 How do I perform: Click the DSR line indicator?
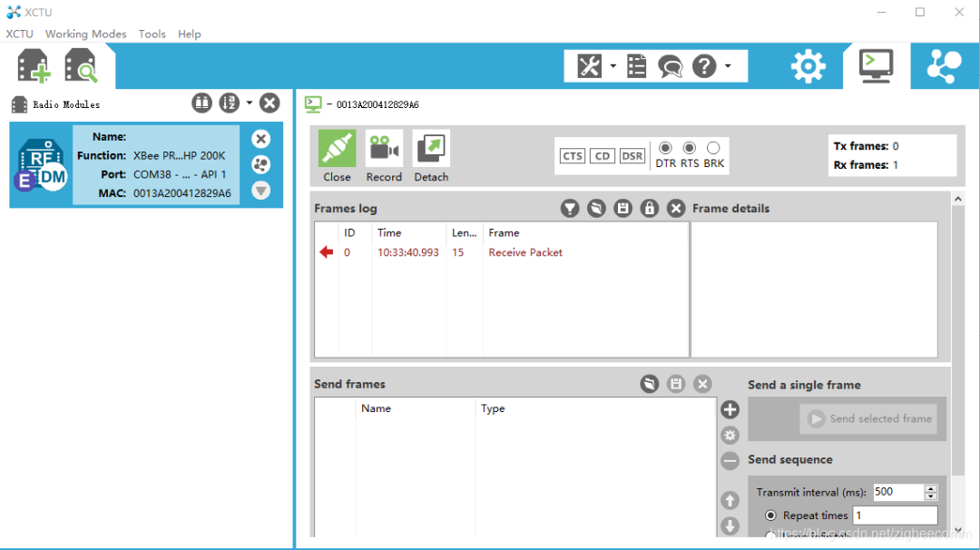pyautogui.click(x=632, y=155)
